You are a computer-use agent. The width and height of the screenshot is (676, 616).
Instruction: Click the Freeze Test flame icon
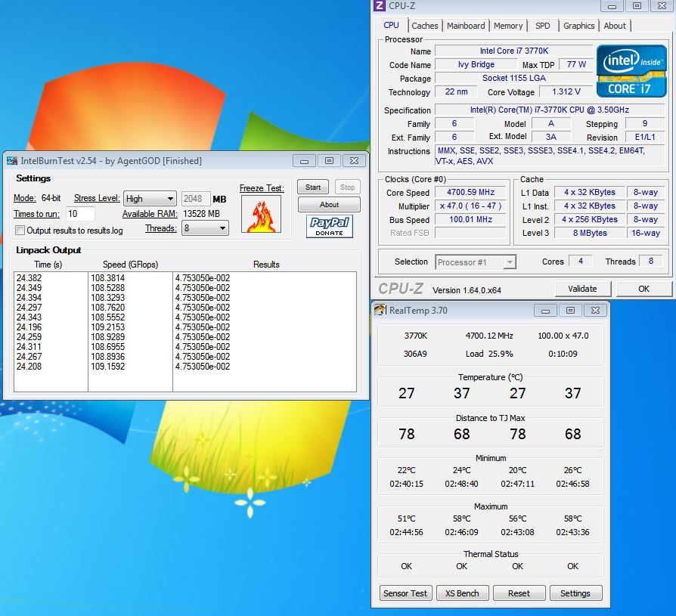tap(261, 214)
